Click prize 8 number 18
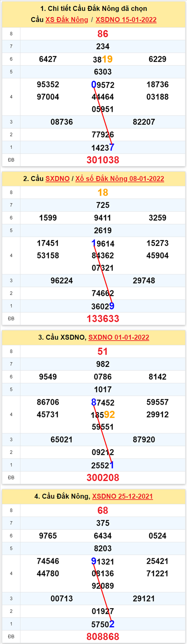The image size is (187, 644). tap(103, 193)
